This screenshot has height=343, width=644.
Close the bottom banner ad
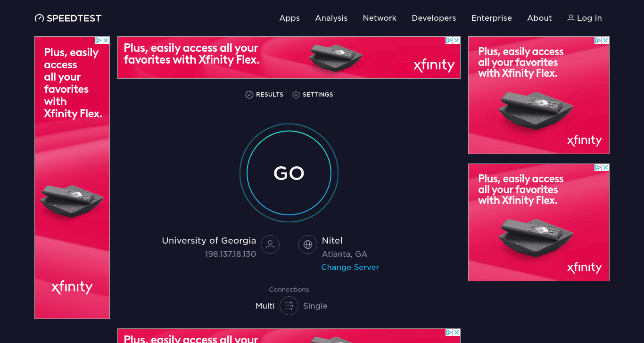457,333
